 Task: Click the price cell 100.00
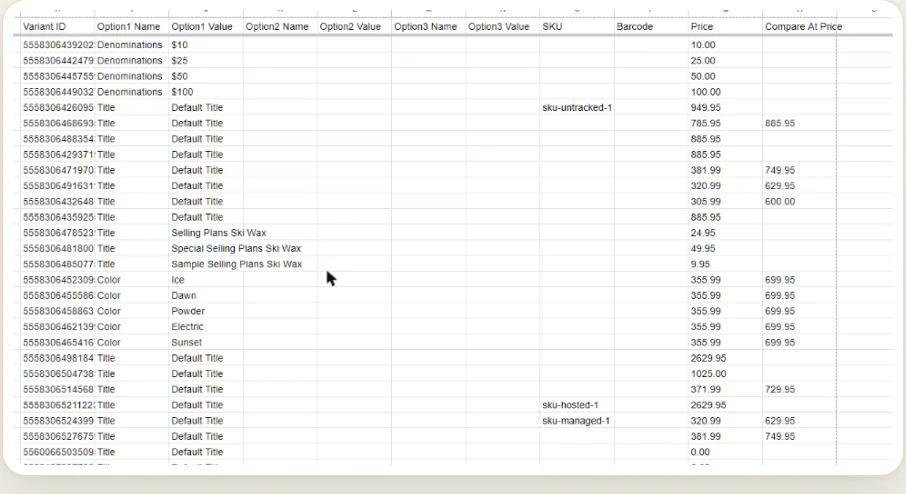[725, 91]
